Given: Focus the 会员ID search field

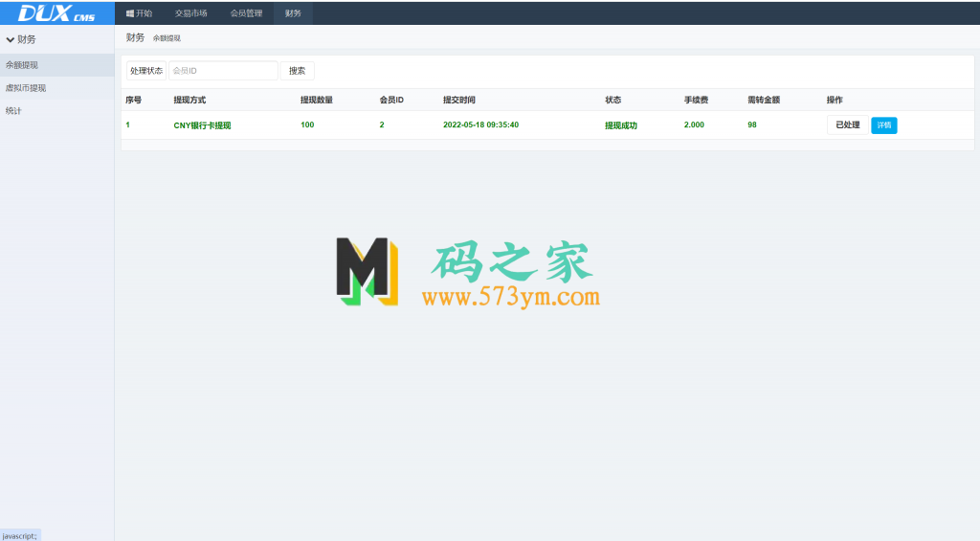Looking at the screenshot, I should [x=223, y=71].
